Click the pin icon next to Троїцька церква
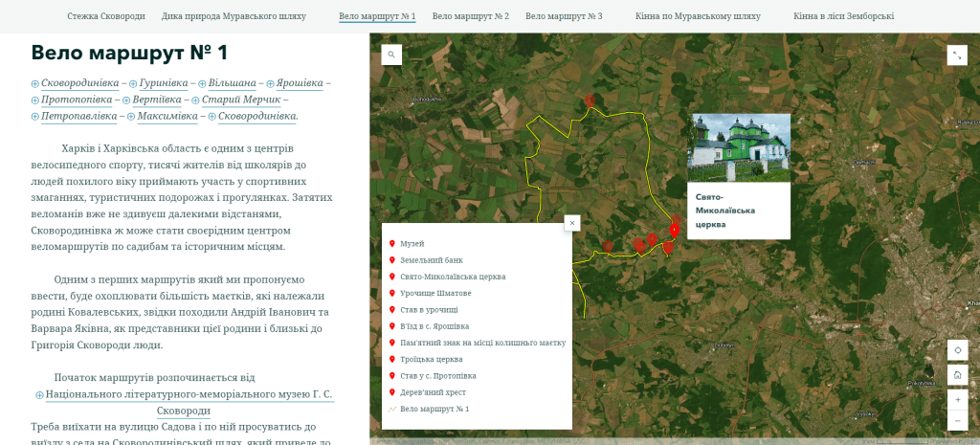Screen dimensions: 980x445 (391, 360)
